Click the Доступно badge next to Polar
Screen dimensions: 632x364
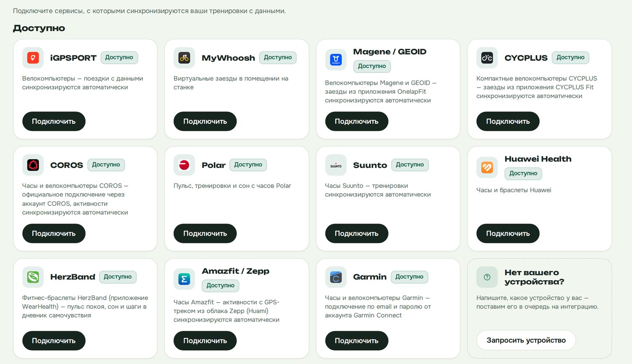[248, 165]
